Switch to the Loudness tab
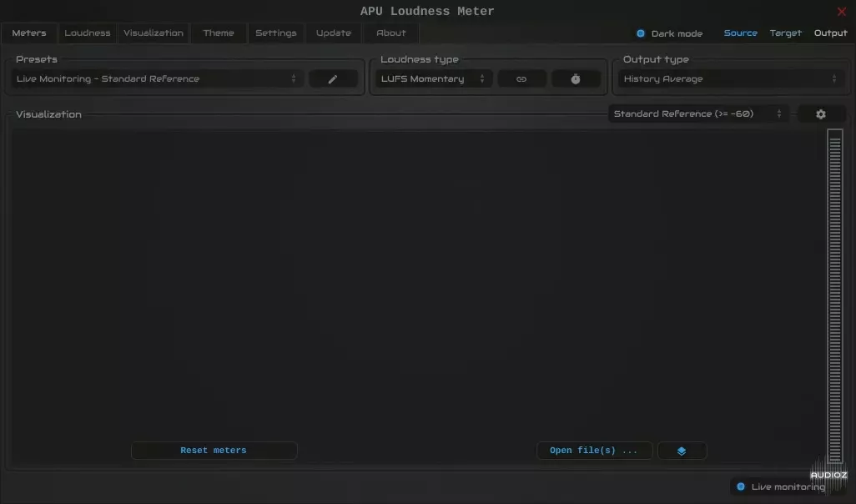The image size is (856, 504). point(88,33)
